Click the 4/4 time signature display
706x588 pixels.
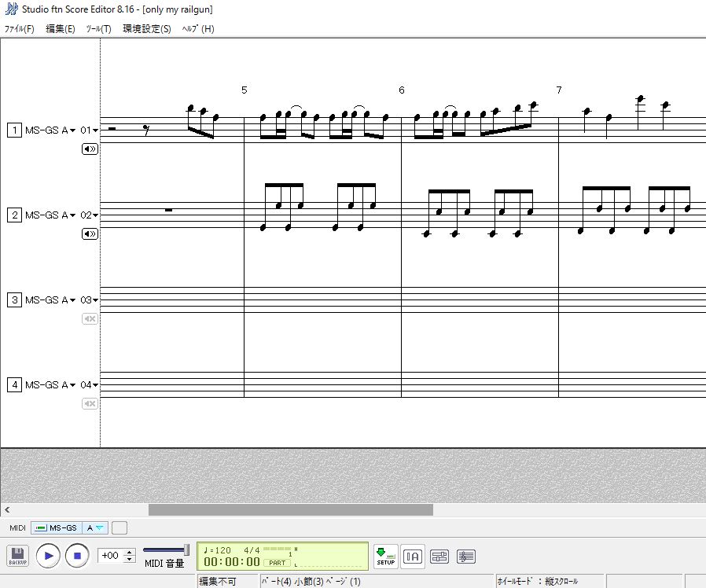coord(252,550)
